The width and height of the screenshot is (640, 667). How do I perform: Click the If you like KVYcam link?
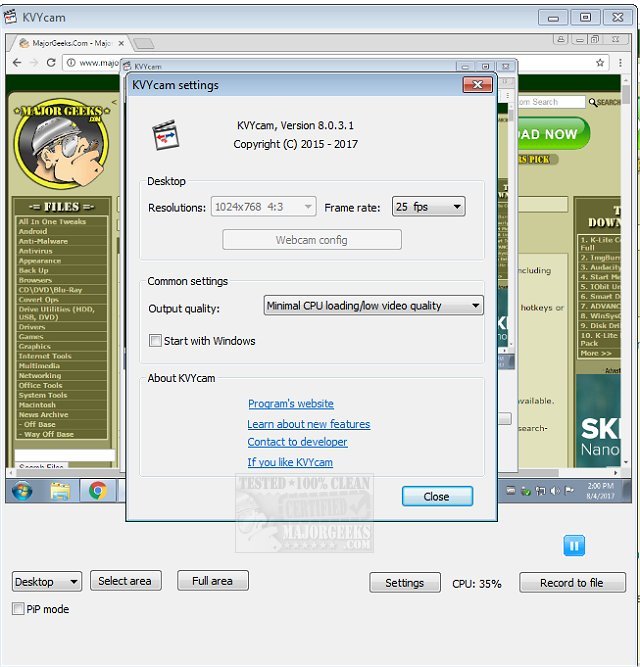(290, 462)
